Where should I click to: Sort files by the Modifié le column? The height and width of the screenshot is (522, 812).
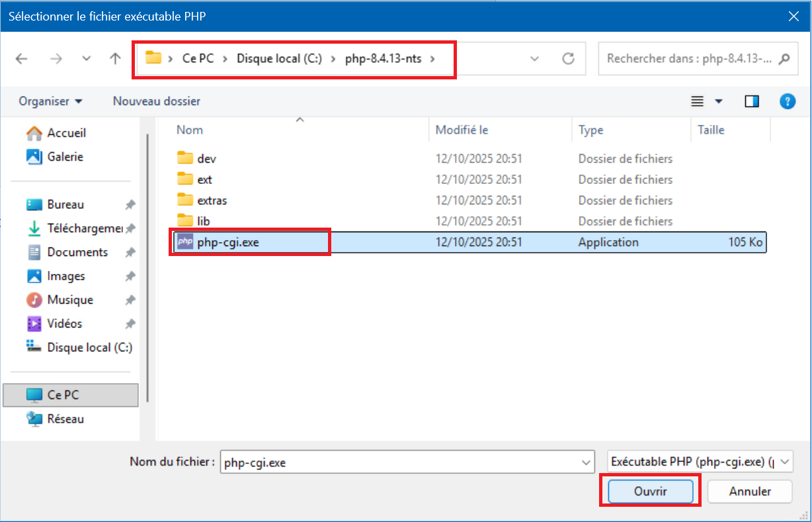click(462, 130)
